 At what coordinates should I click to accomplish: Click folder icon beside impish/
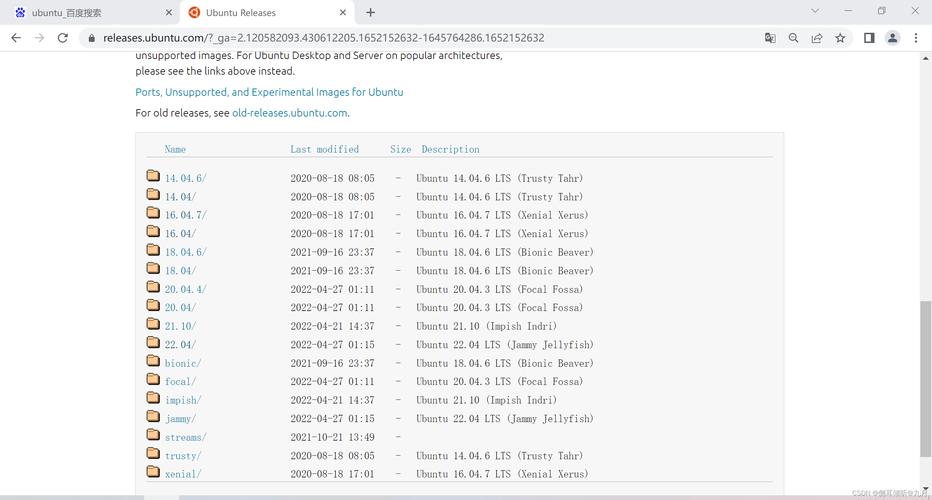tap(153, 397)
